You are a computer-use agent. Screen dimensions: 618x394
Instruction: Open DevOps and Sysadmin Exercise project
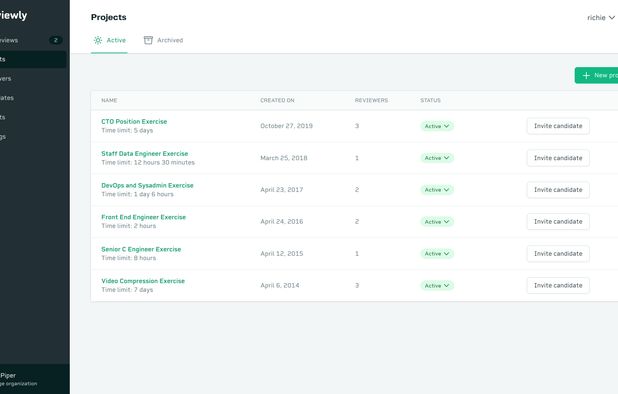click(147, 185)
